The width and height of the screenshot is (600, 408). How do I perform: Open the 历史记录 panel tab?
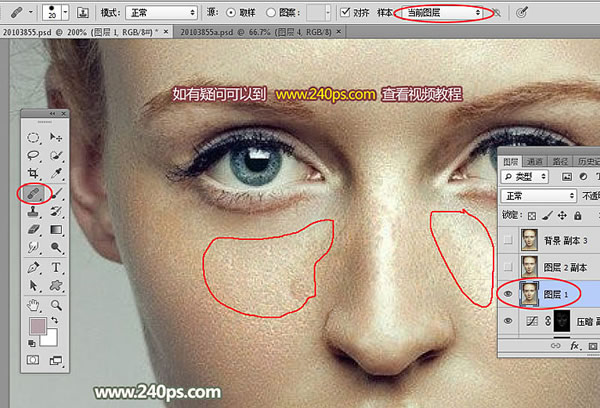tap(587, 162)
